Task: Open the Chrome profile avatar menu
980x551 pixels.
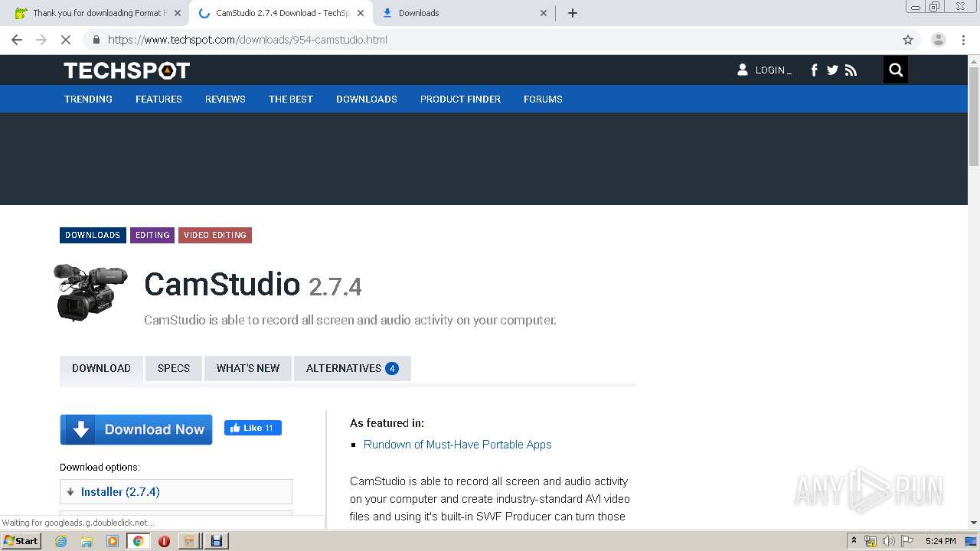Action: coord(938,40)
